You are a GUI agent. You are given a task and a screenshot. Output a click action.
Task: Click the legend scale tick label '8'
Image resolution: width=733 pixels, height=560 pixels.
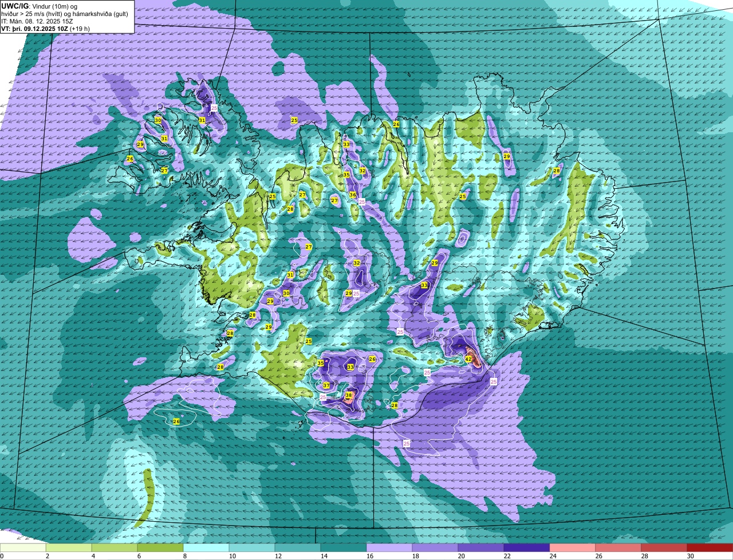185,556
